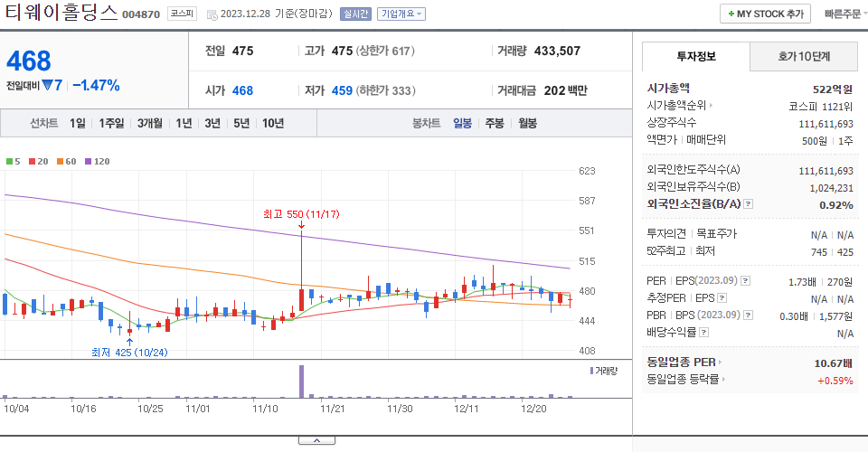868x452 pixels.
Task: Select the 일봉 daily candle chart
Action: [x=462, y=123]
